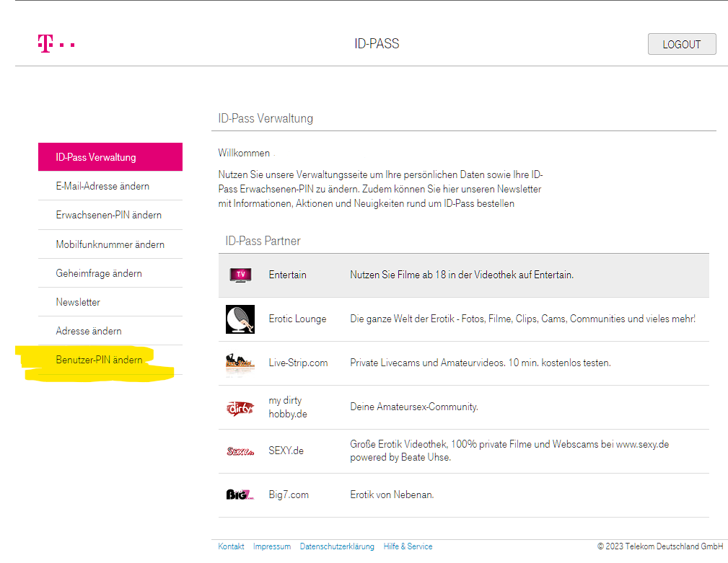
Task: Open the Newsletter menu item
Action: [x=110, y=302]
